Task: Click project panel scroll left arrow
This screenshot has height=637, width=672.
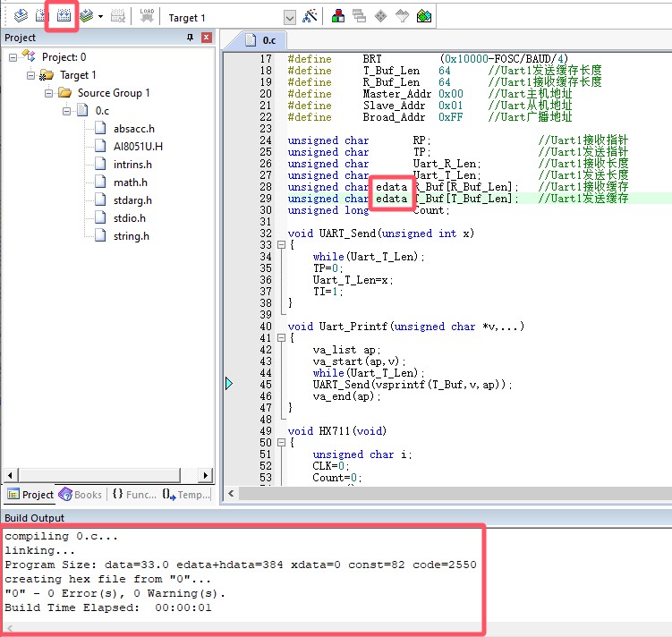Action: click(10, 475)
